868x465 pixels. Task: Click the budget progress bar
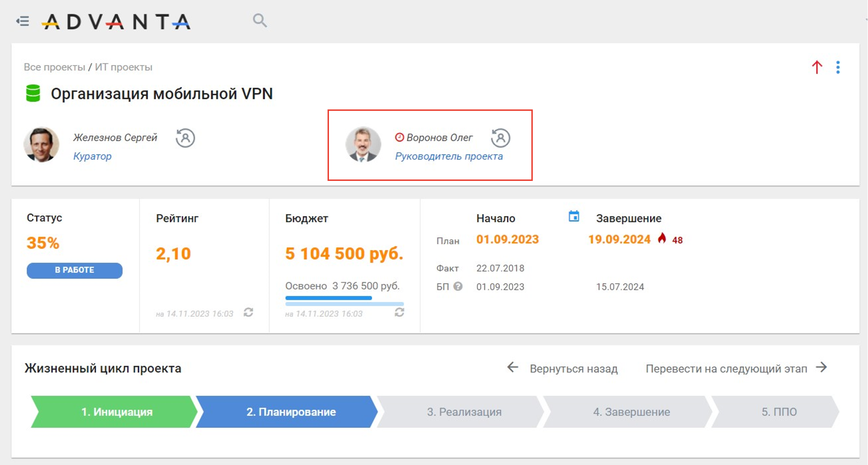click(x=344, y=300)
